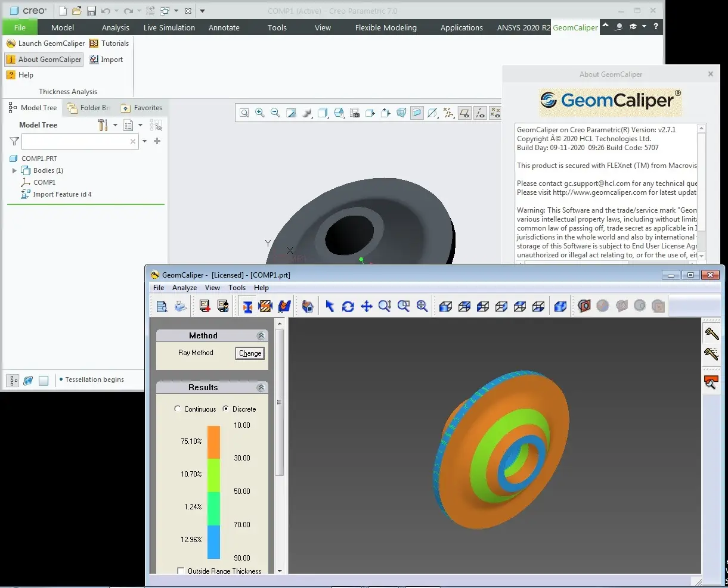Open Customize Quick Access Toolbar dropdown
This screenshot has width=728, height=588.
pyautogui.click(x=202, y=11)
